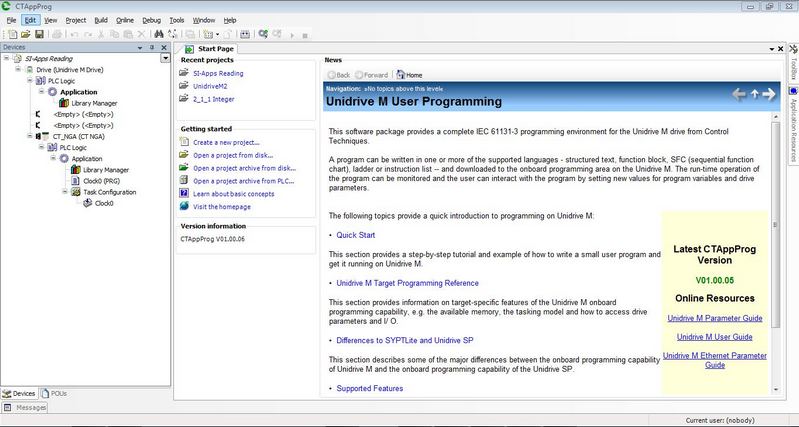
Task: Open the Build menu
Action: tap(101, 20)
